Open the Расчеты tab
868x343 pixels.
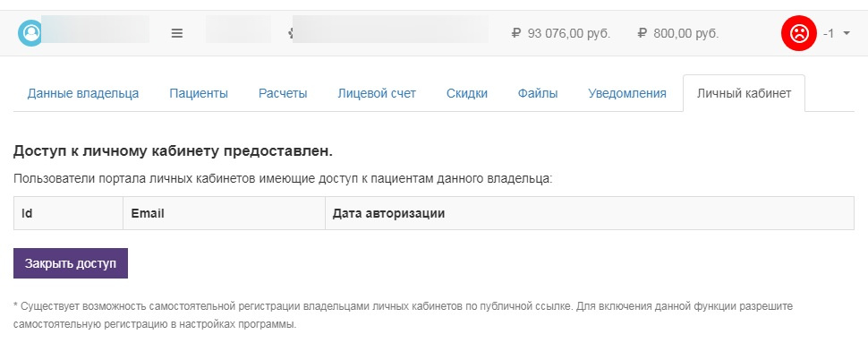tap(283, 93)
